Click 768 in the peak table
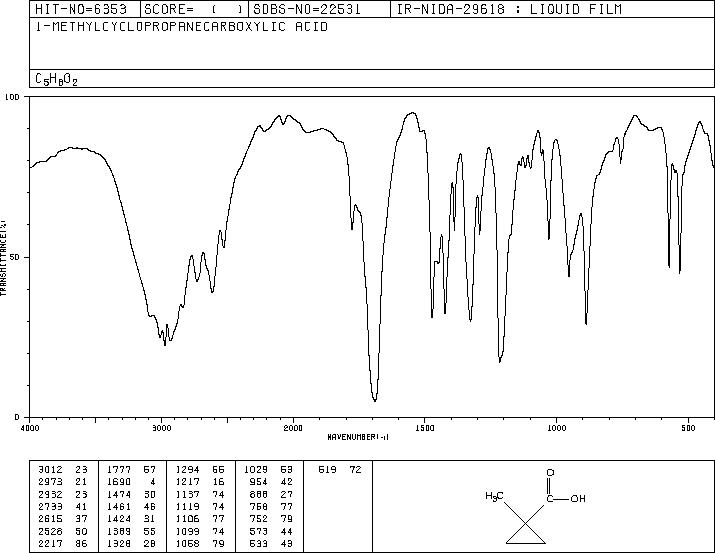 (x=259, y=506)
